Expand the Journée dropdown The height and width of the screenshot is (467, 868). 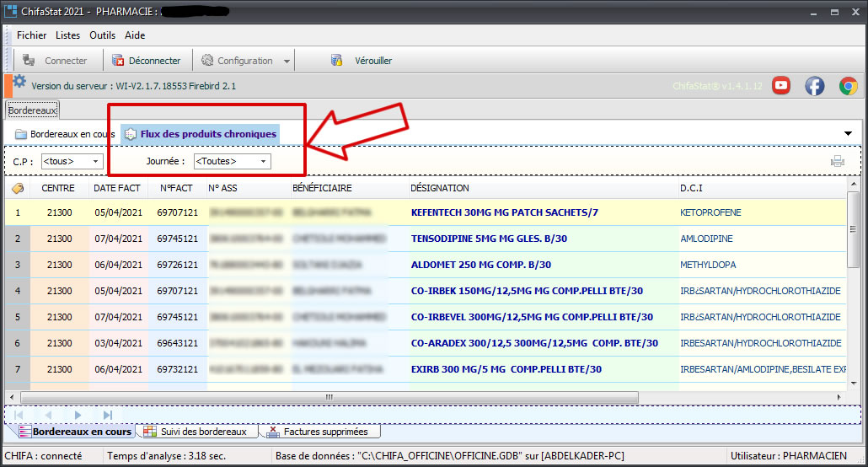coord(264,161)
